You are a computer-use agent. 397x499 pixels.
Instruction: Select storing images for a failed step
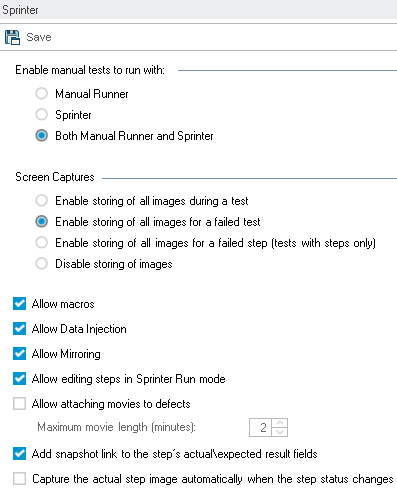(41, 243)
